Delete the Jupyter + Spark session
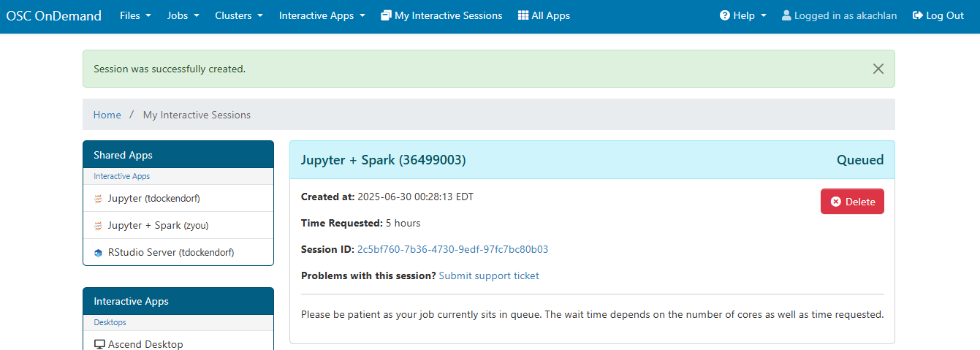This screenshot has width=980, height=350. [x=852, y=202]
